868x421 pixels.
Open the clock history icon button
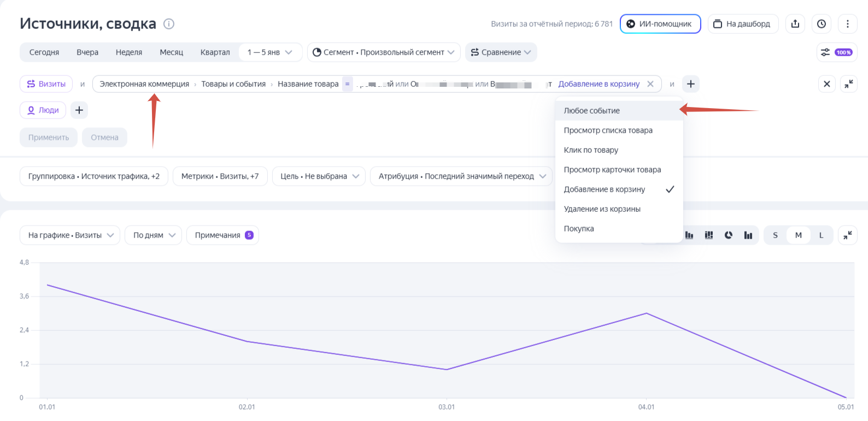click(x=821, y=24)
